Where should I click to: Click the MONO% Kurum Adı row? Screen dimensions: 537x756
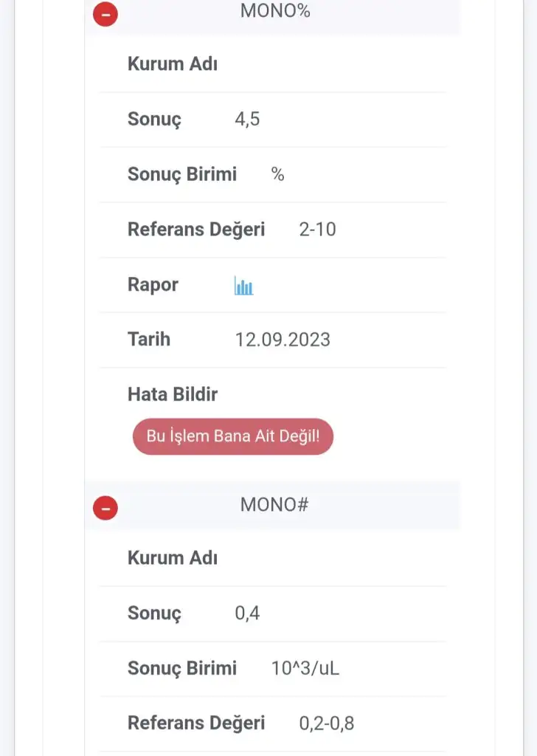tap(273, 64)
